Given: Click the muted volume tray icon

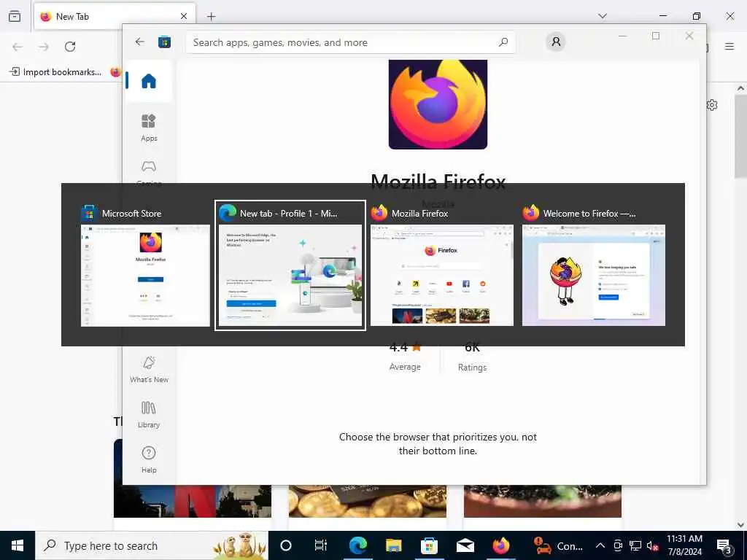Looking at the screenshot, I should pyautogui.click(x=653, y=545).
